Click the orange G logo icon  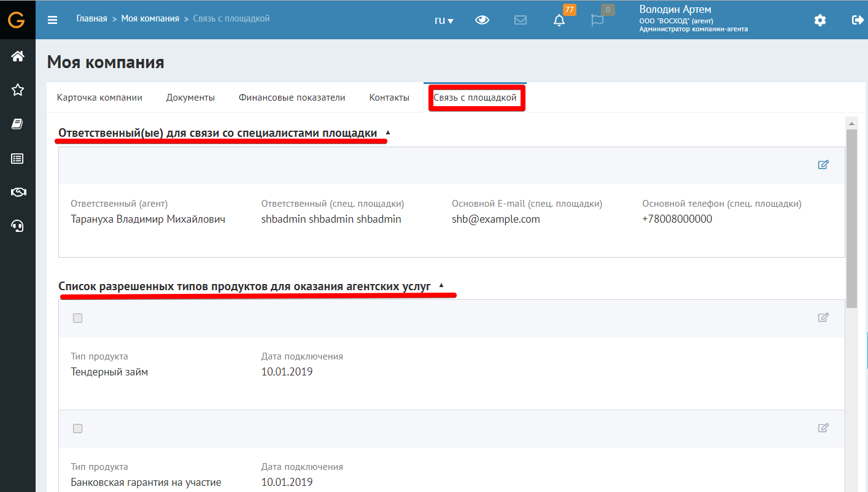(x=17, y=20)
